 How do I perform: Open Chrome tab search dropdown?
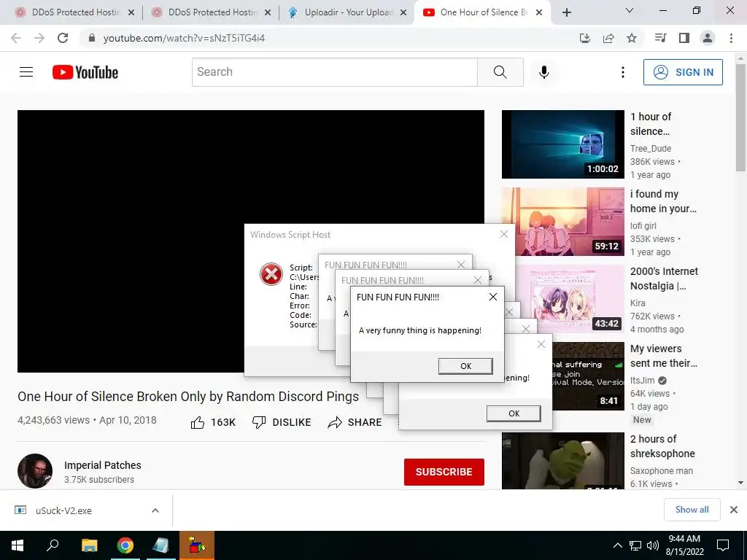(630, 10)
